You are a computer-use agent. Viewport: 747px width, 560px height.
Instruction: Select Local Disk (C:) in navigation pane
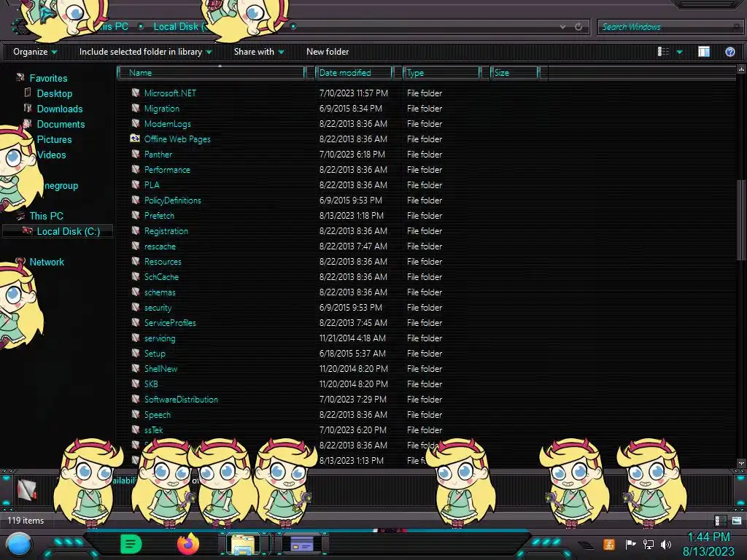pyautogui.click(x=68, y=231)
